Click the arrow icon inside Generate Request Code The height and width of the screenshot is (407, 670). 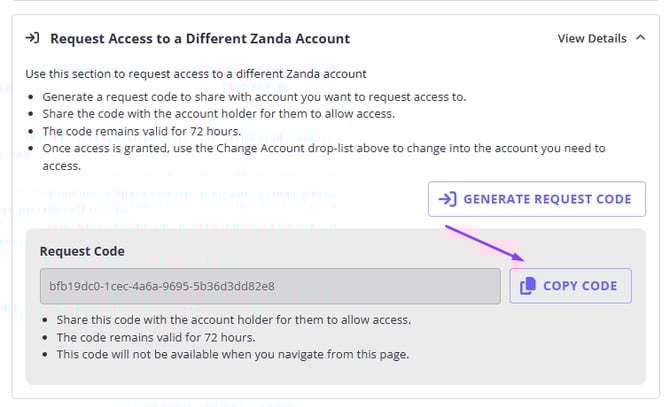[447, 199]
